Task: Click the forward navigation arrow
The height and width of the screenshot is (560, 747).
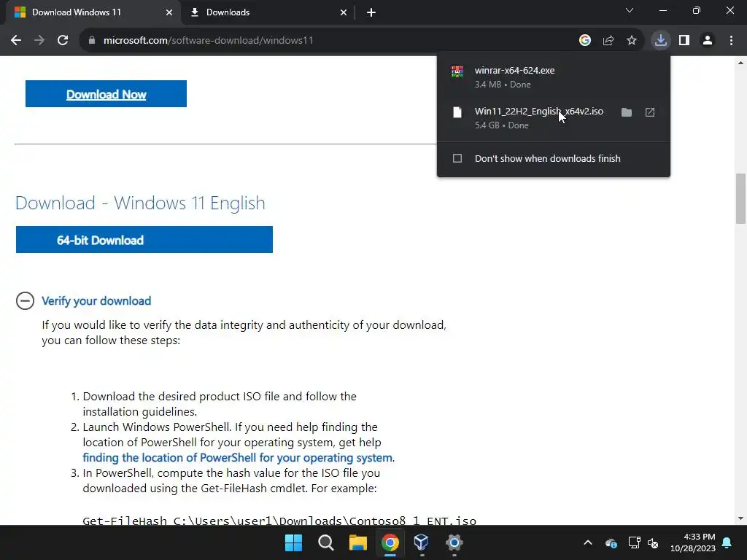Action: pos(39,41)
